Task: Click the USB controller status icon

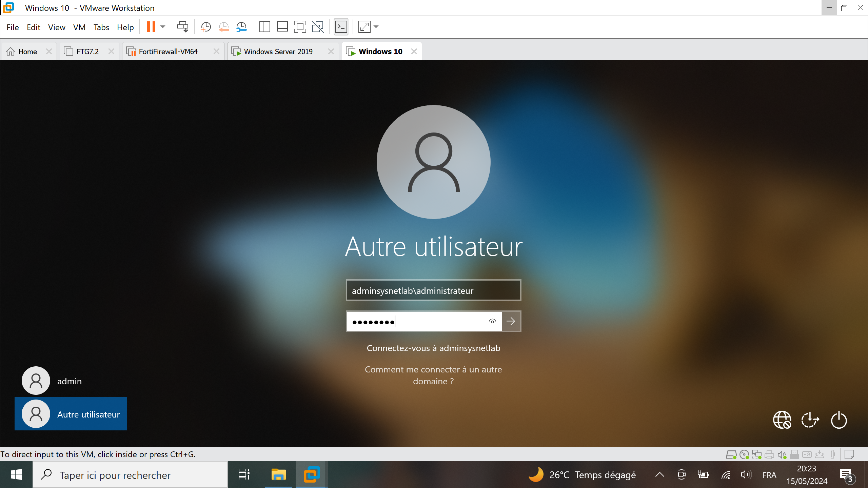Action: tap(794, 454)
